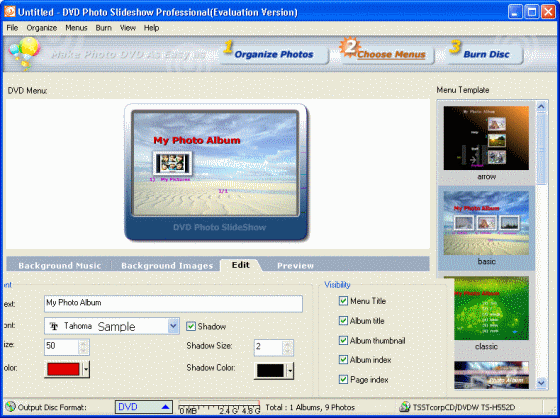This screenshot has width=560, height=418.
Task: Click the 1/1 page index in preview
Action: pyautogui.click(x=223, y=191)
